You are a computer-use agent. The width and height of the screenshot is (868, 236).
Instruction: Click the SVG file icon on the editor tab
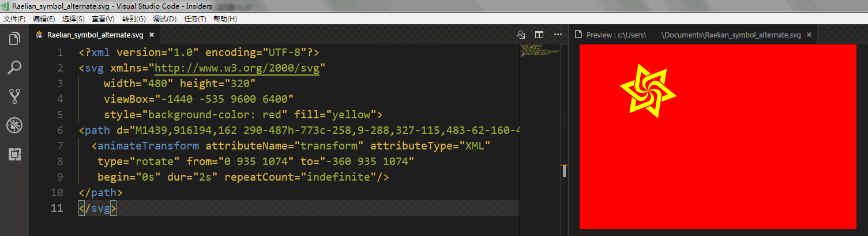click(x=39, y=35)
